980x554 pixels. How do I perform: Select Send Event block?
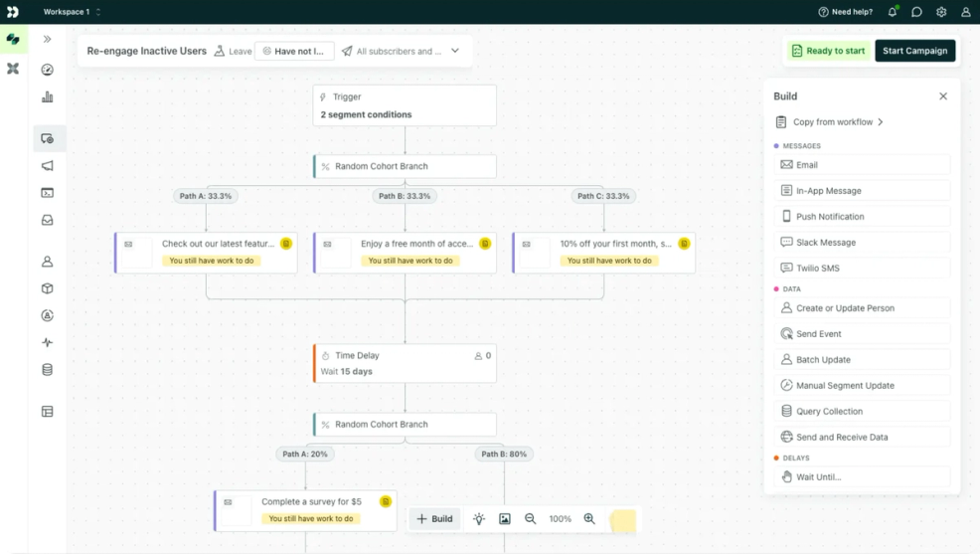click(862, 334)
